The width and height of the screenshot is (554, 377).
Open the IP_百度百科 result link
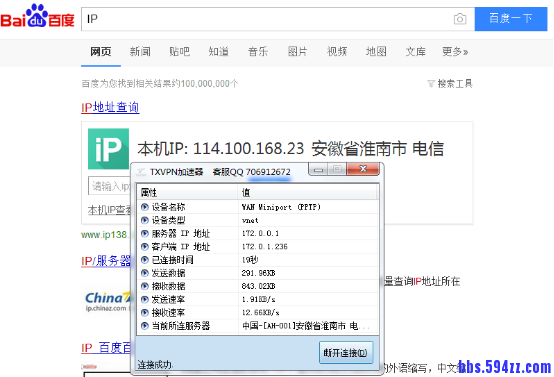[x=106, y=348]
